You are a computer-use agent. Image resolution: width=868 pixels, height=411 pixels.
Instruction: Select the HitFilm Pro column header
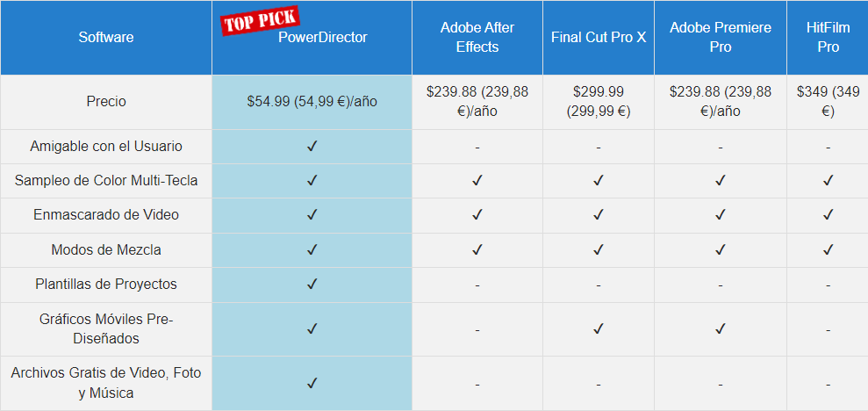[829, 37]
